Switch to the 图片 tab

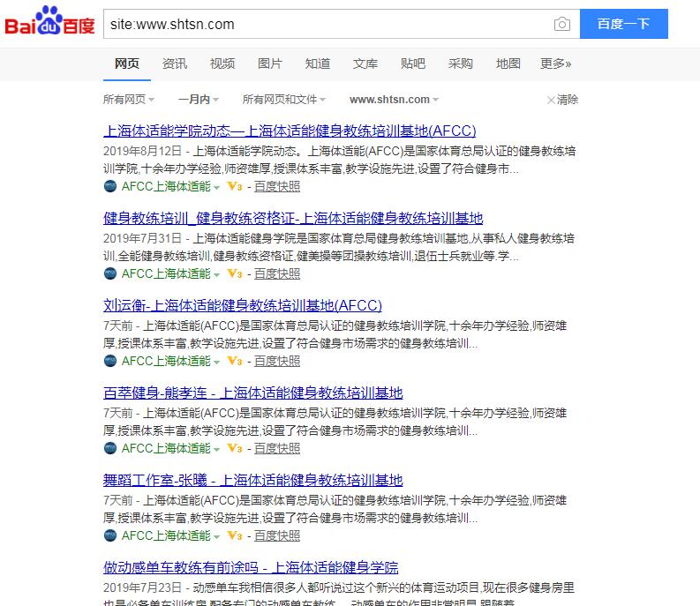click(270, 64)
